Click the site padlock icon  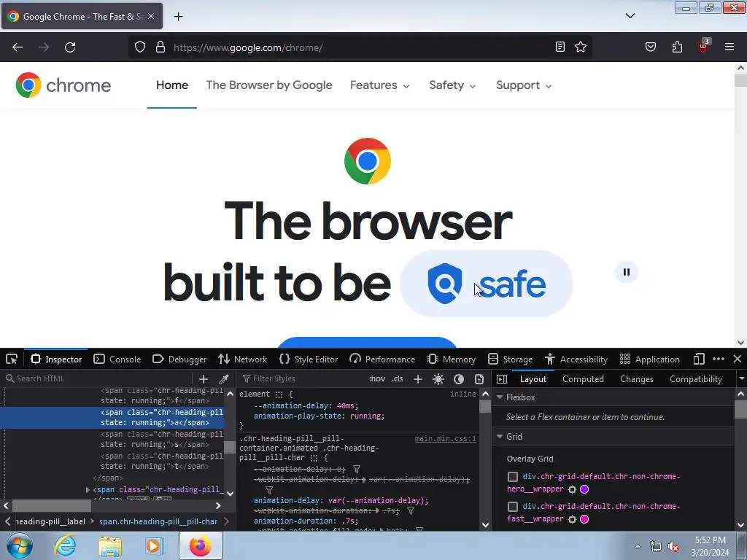[x=160, y=47]
